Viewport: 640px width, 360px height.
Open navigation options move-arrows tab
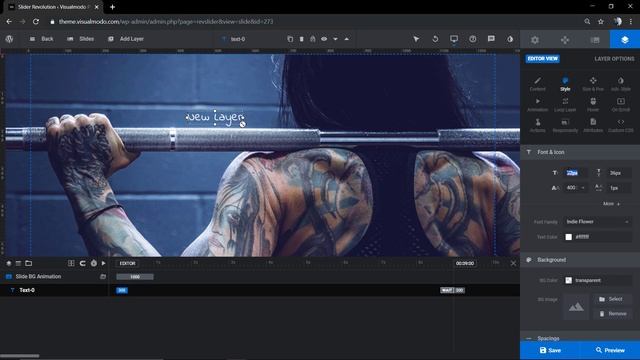tap(565, 40)
